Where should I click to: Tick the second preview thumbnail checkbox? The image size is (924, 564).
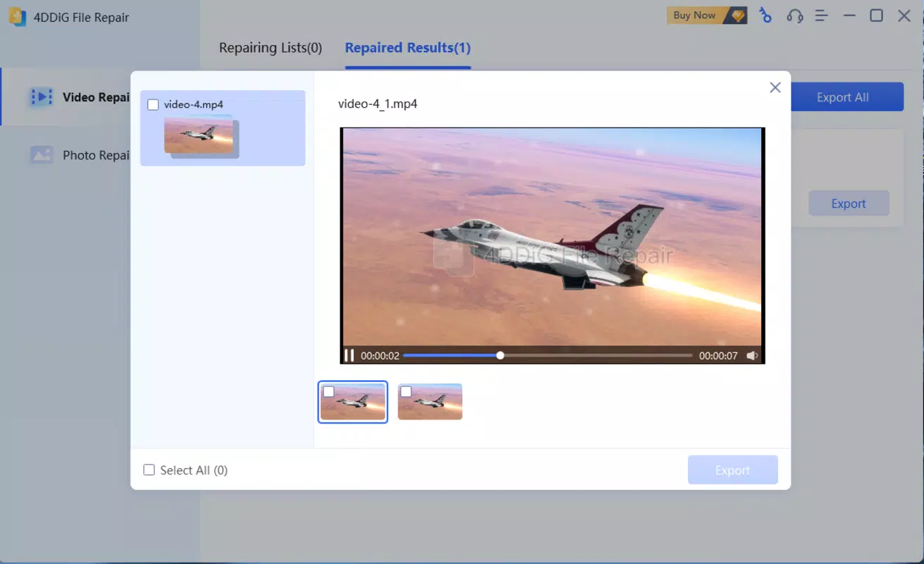tap(406, 391)
